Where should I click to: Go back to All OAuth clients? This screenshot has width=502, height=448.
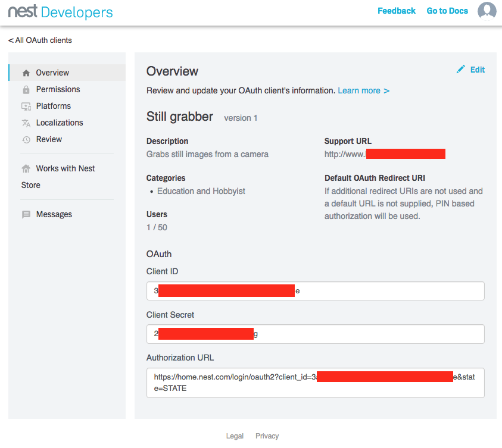coord(40,40)
